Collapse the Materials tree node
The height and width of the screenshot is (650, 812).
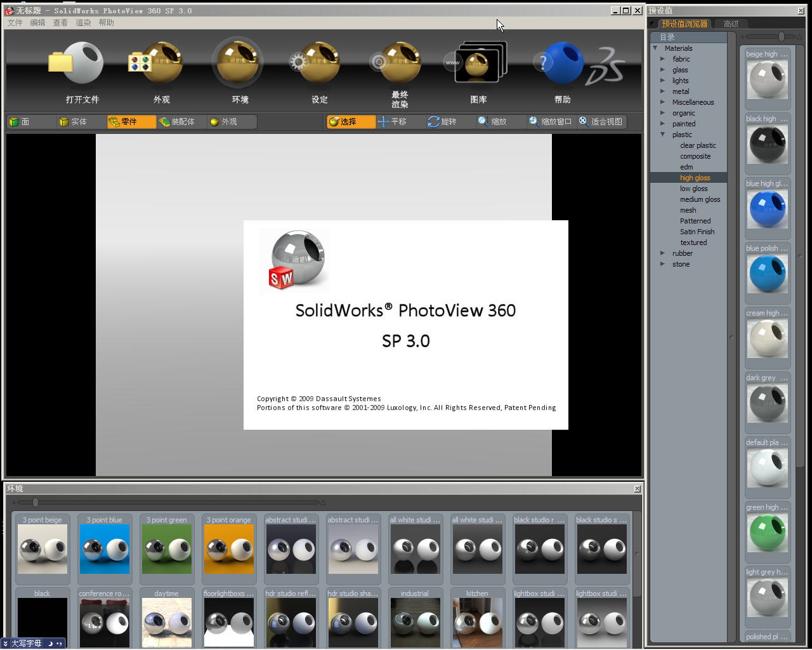(x=655, y=48)
